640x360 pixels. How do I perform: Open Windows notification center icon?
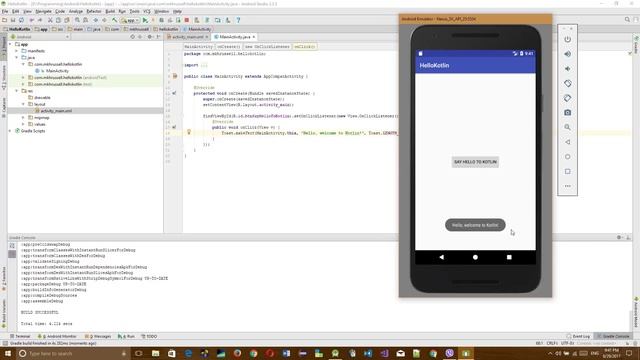629,353
